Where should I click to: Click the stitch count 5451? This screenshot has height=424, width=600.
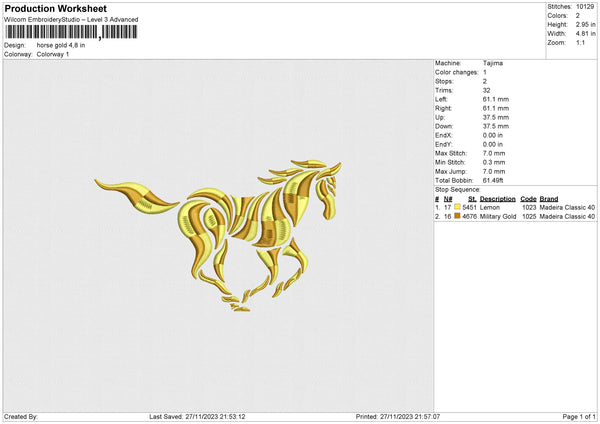coord(469,207)
